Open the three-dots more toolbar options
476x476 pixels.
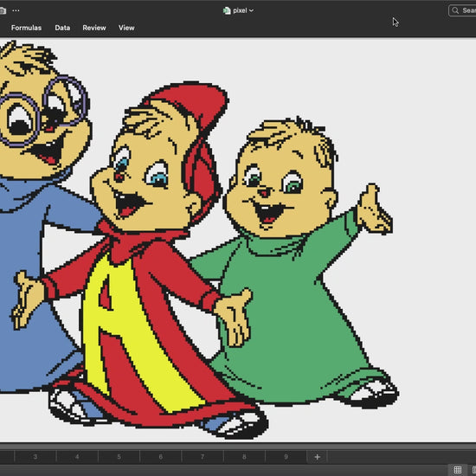point(16,10)
